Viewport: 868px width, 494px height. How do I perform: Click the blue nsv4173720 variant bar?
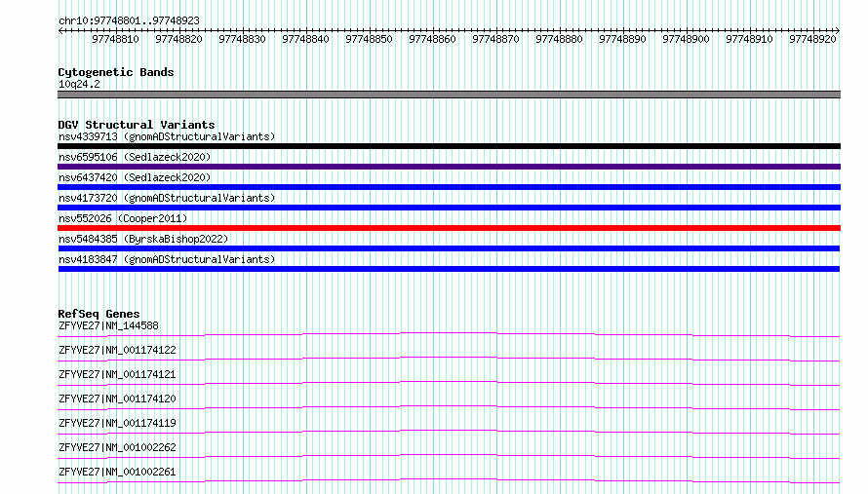[449, 208]
